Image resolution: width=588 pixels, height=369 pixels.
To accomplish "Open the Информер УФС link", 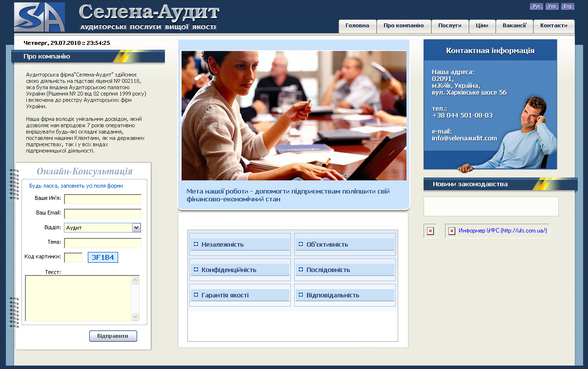I will pos(503,231).
